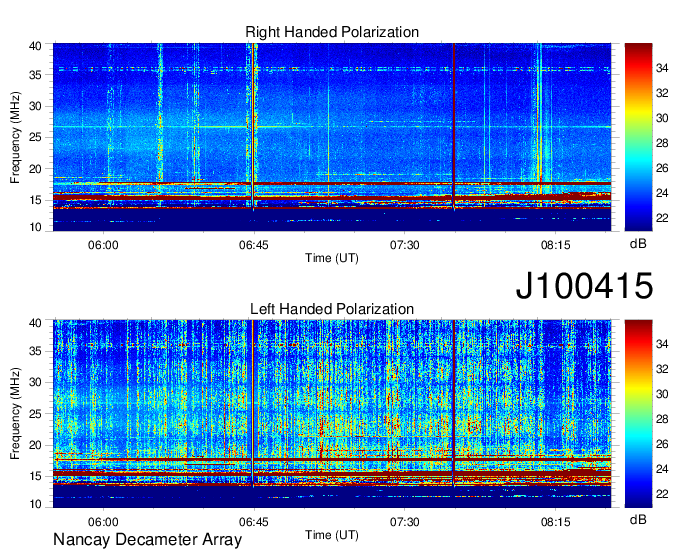
Task: Click the 25 MHz tick on Left Handed plot
Action: (35, 414)
